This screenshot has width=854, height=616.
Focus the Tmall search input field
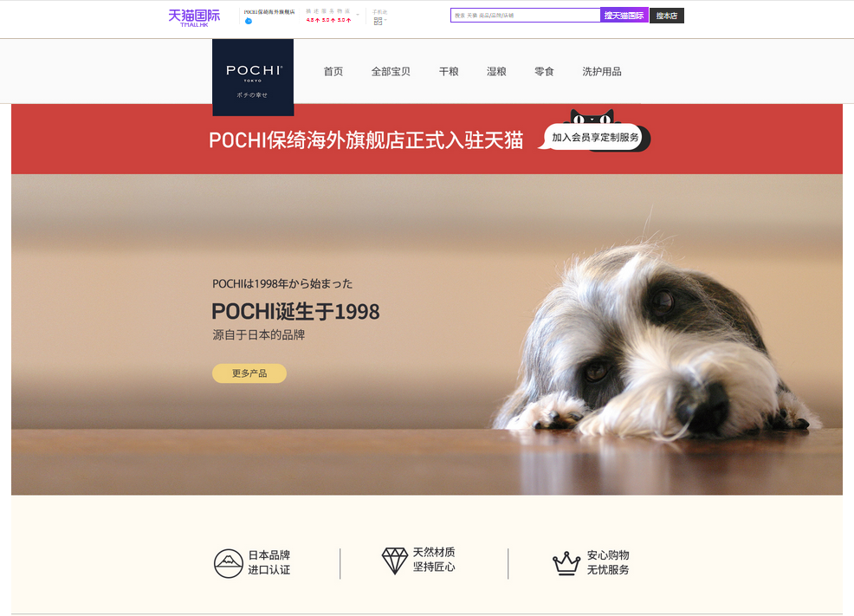(526, 16)
